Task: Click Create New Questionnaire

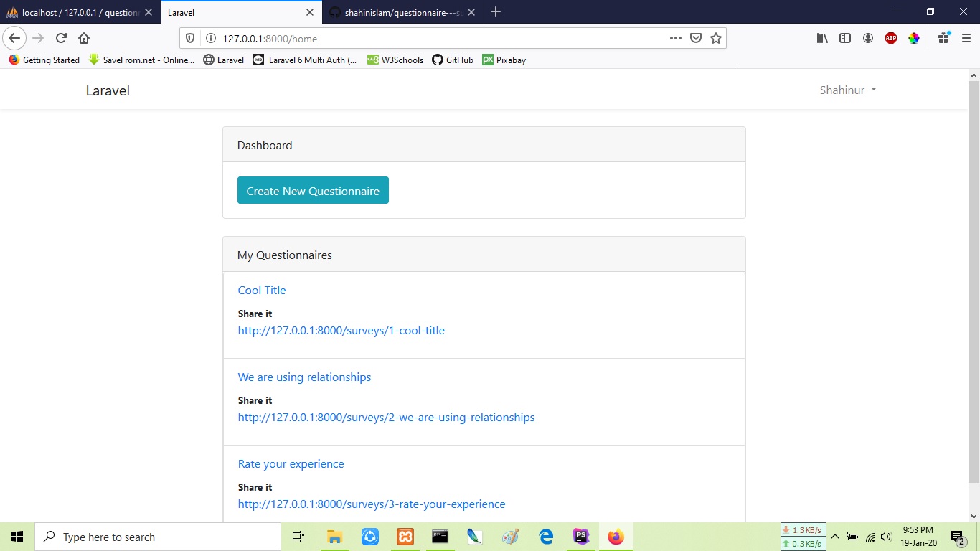Action: 313,190
